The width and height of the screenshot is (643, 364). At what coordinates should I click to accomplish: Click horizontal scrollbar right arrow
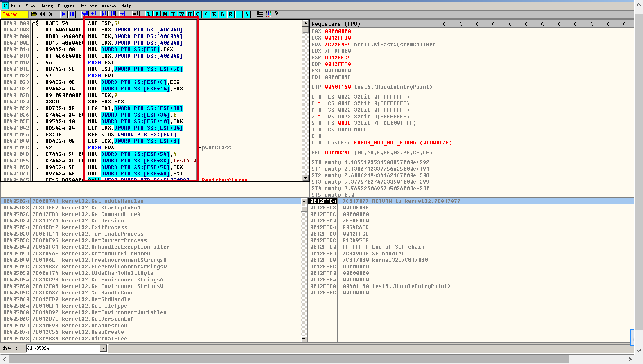[630, 359]
